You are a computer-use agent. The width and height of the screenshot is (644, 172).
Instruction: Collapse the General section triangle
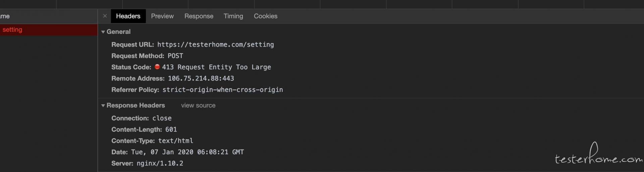pos(103,32)
